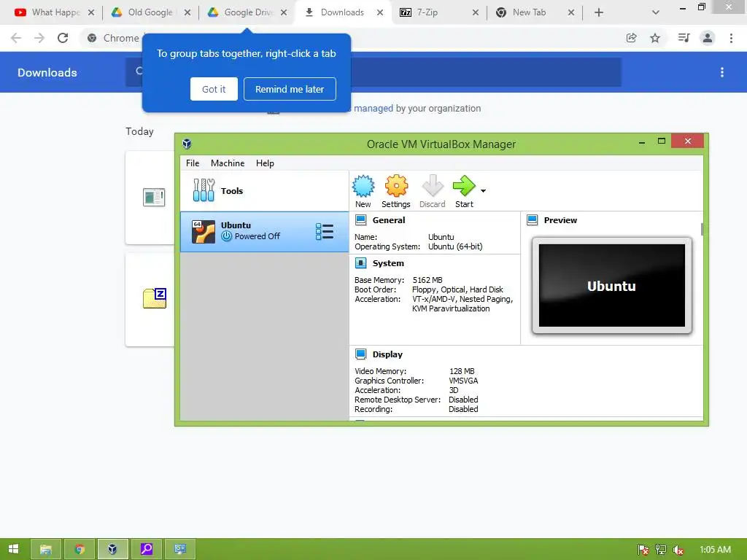The width and height of the screenshot is (747, 560).
Task: Click the Display section header
Action: click(387, 354)
